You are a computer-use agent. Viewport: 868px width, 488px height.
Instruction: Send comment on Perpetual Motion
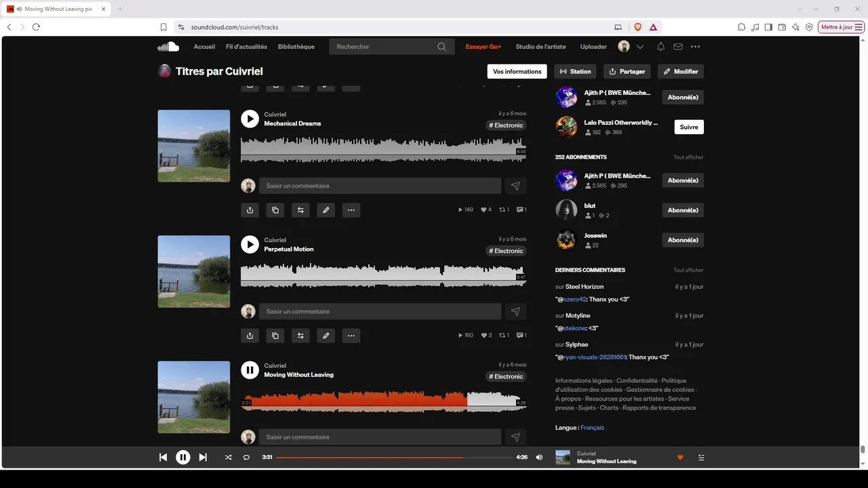[x=515, y=311]
